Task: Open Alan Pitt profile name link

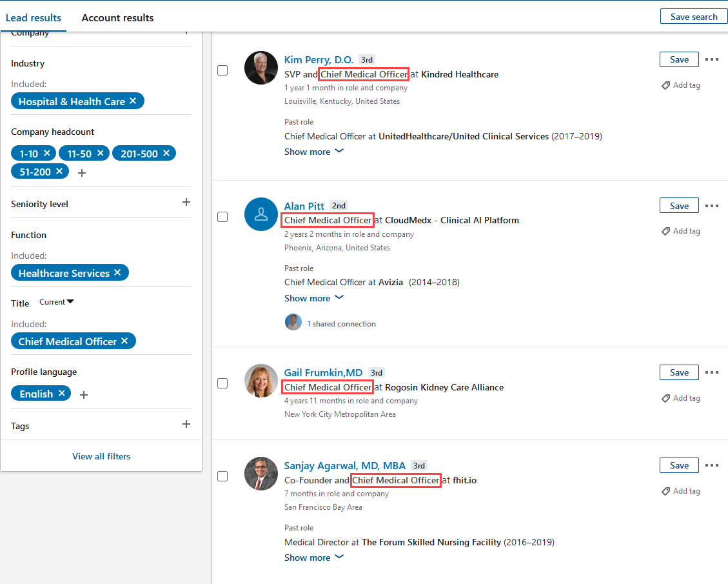Action: (304, 206)
